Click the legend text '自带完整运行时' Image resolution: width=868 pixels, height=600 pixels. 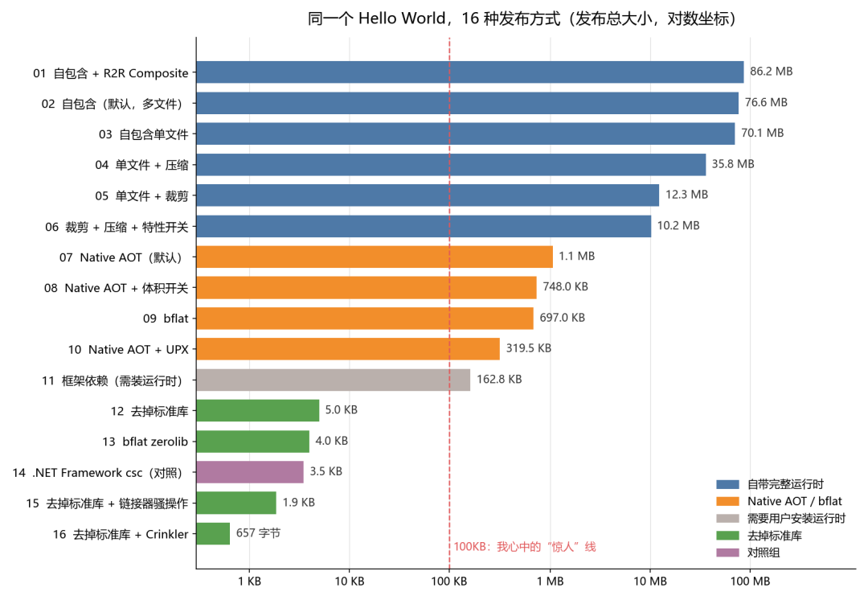tap(785, 484)
